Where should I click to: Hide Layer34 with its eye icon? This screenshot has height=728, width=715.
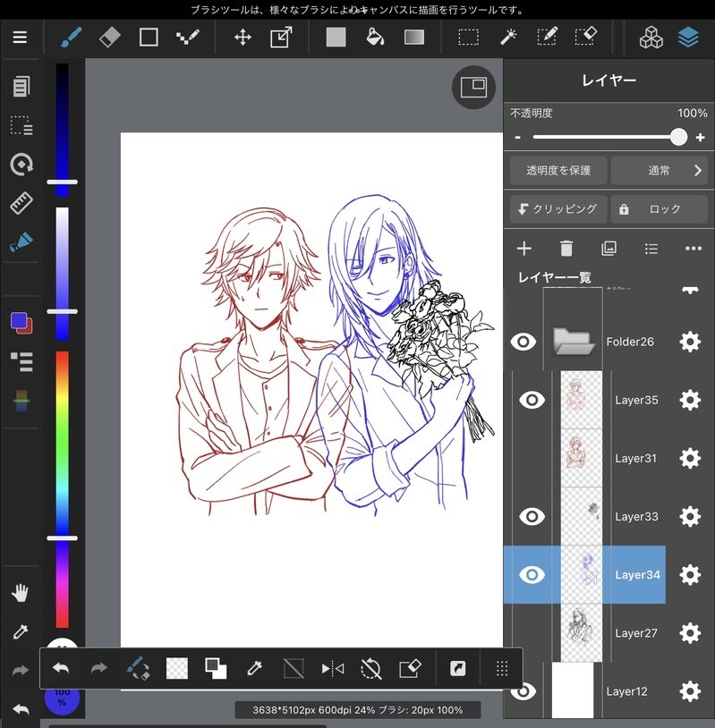[x=532, y=575]
